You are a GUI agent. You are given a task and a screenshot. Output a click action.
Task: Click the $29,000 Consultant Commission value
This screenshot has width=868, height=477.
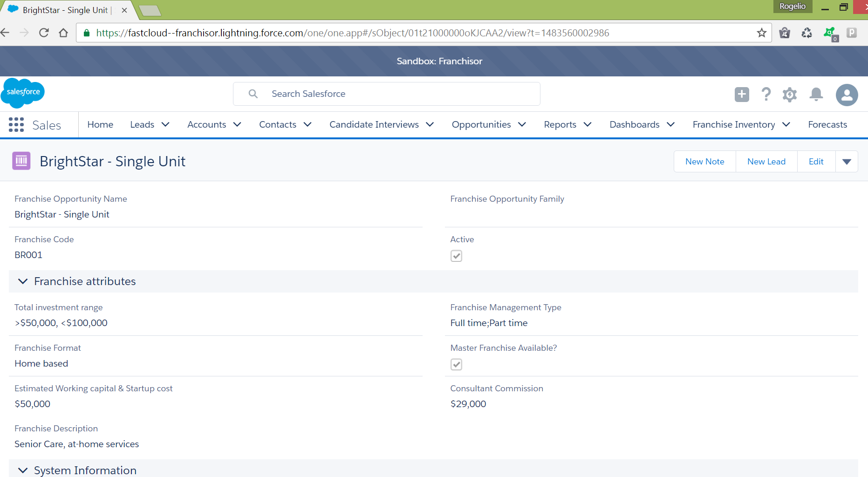click(468, 404)
